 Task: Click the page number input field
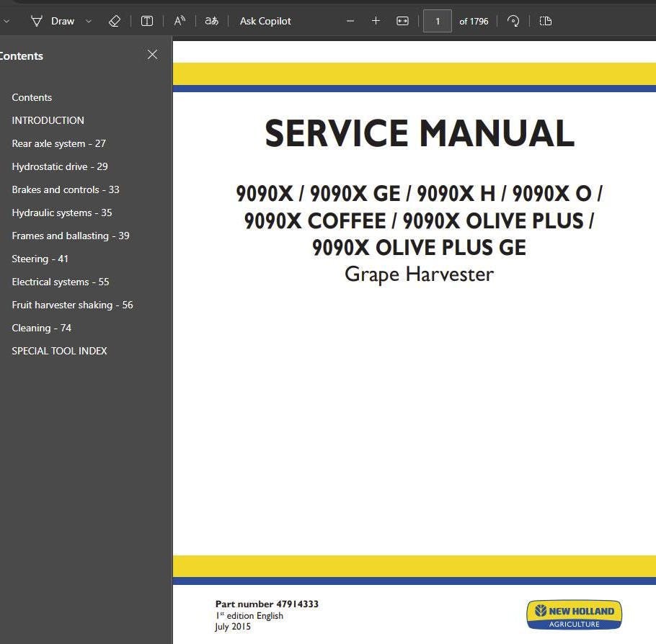(x=437, y=21)
